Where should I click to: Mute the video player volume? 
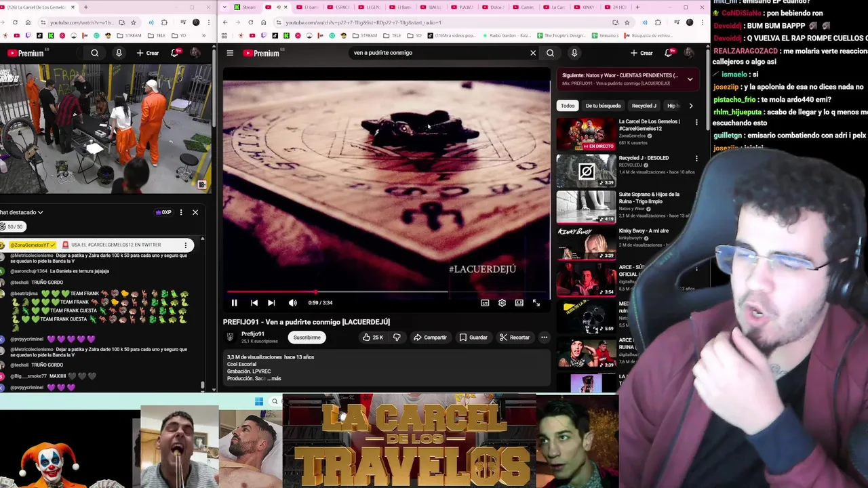point(292,303)
